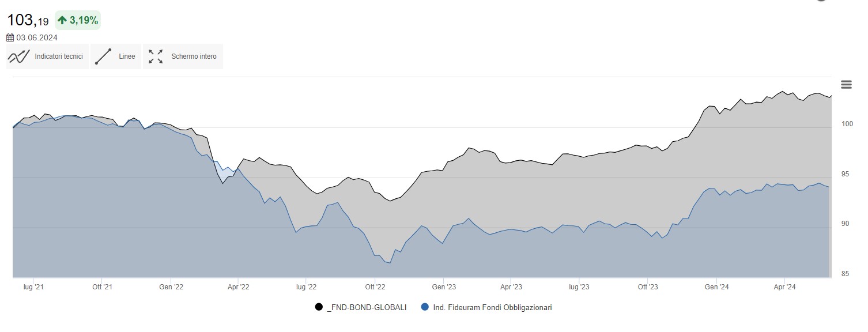Click the Indicatori tecnici chart icon
Image resolution: width=868 pixels, height=332 pixels.
[x=19, y=56]
